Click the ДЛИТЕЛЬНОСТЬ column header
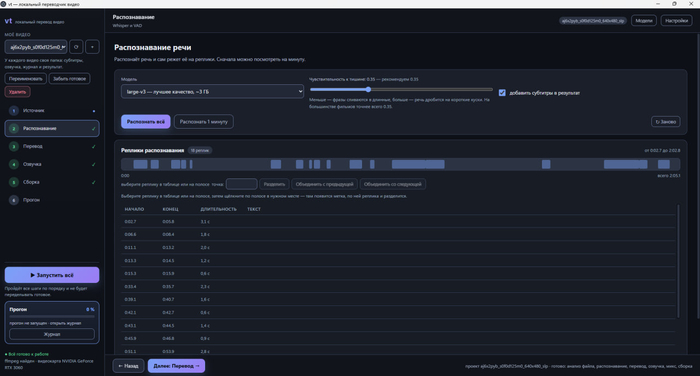 pyautogui.click(x=218, y=209)
